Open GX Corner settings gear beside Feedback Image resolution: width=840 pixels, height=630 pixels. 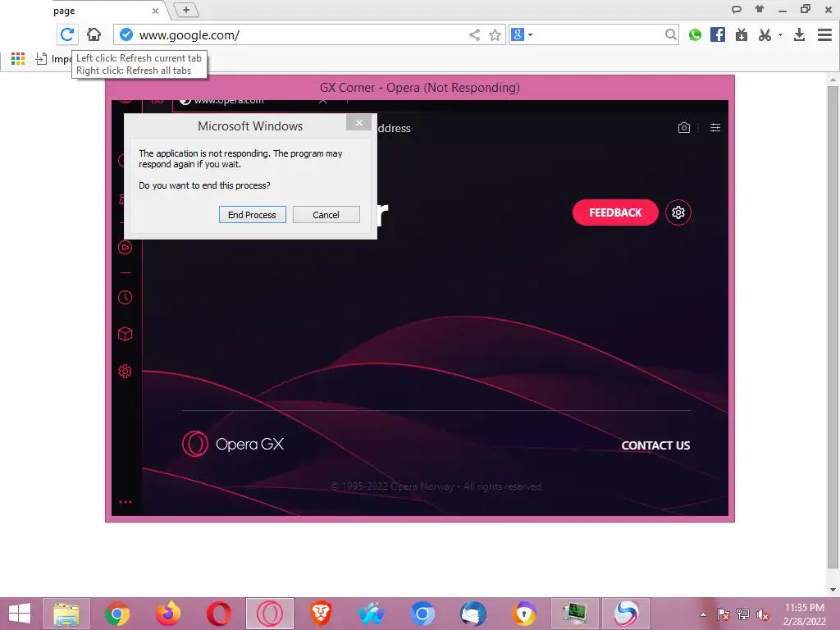pyautogui.click(x=678, y=212)
